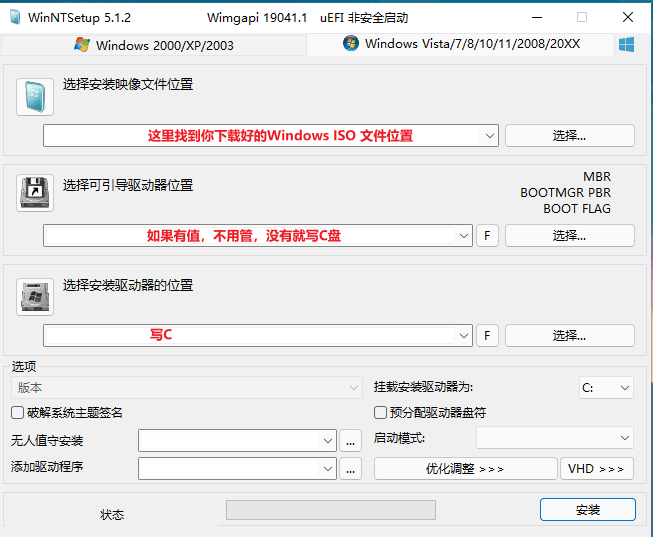Minimize the WinNTSetup window
This screenshot has width=653, height=537.
click(537, 17)
